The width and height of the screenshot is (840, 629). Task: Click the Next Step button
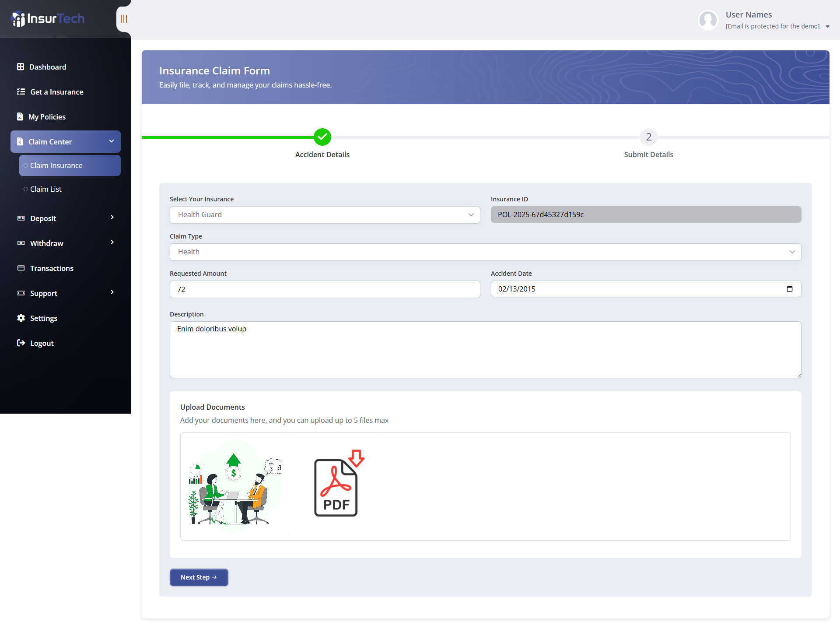pyautogui.click(x=199, y=577)
